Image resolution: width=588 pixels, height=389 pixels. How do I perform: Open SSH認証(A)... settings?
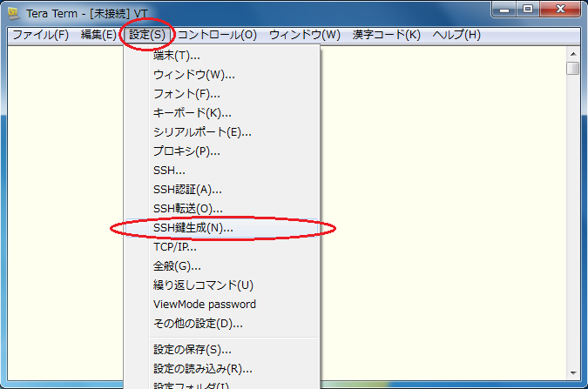[187, 190]
